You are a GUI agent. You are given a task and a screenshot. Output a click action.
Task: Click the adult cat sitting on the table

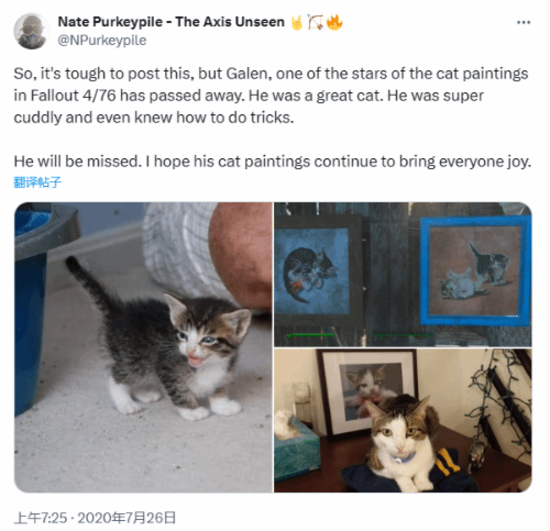(403, 444)
